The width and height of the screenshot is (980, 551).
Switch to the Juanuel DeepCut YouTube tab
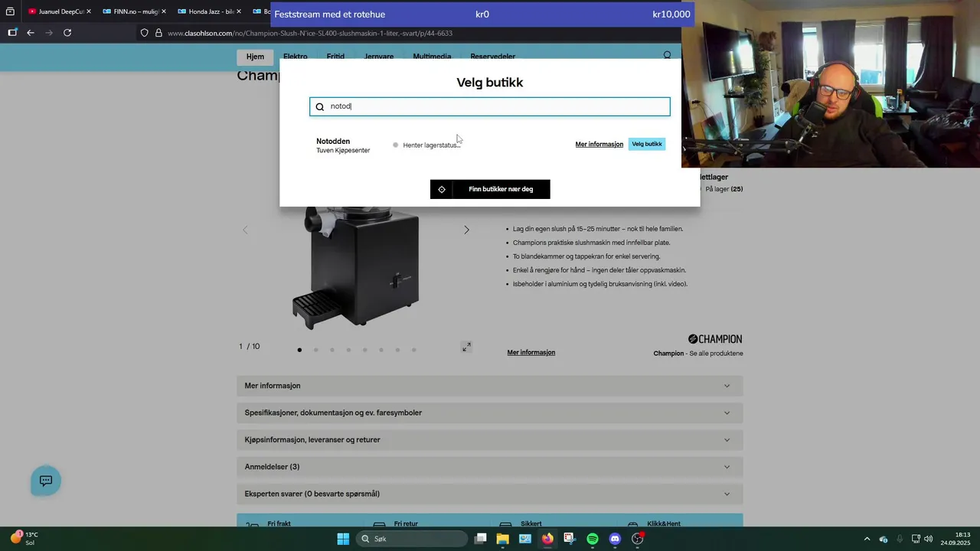pyautogui.click(x=58, y=11)
